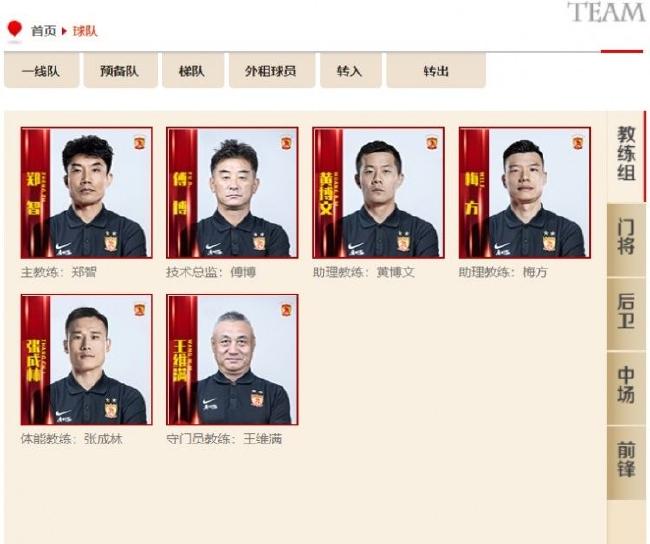Viewport: 650px width, 544px height.
Task: Open goalkeeper coach 王维满 photo card
Action: click(232, 360)
